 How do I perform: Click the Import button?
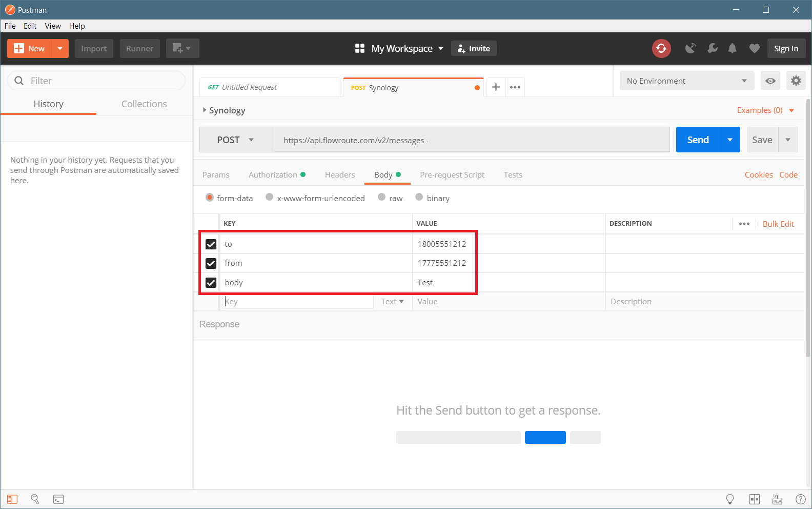coord(94,48)
